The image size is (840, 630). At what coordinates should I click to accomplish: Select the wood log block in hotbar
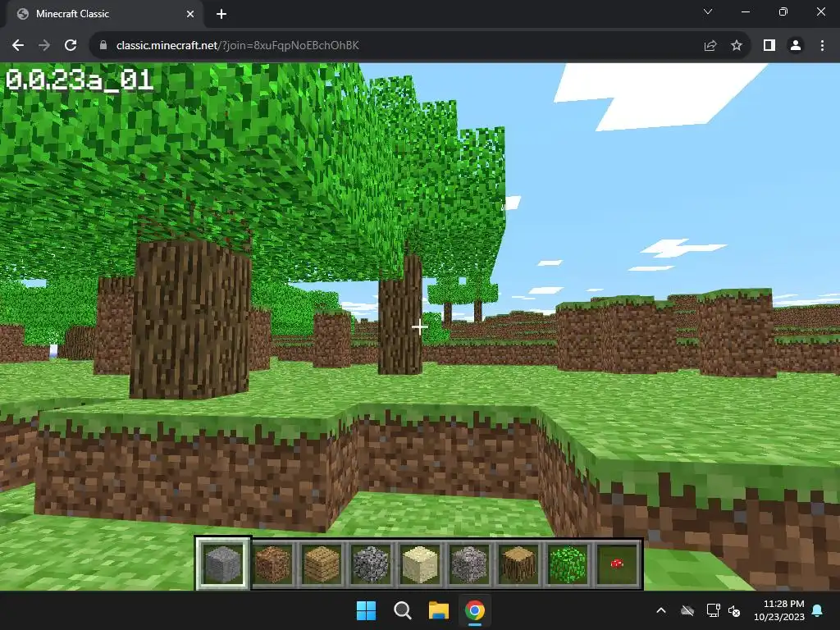point(518,564)
